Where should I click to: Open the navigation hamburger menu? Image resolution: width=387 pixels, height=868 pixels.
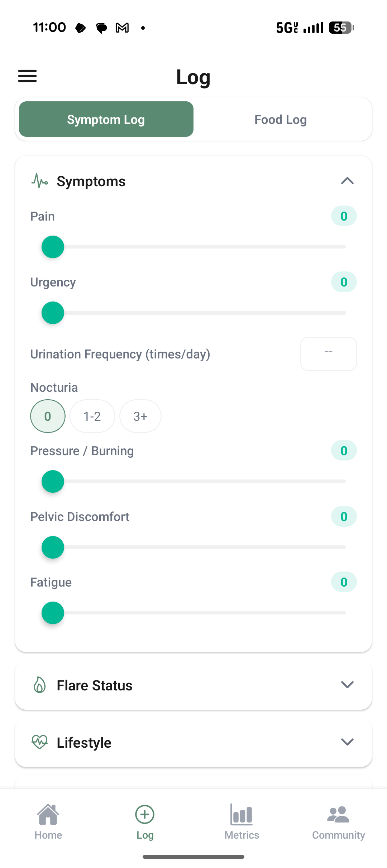tap(27, 76)
